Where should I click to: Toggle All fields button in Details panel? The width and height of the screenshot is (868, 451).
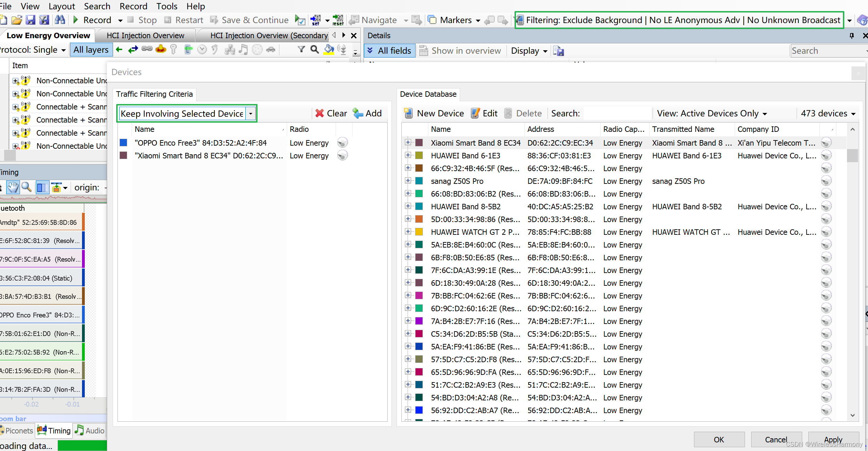click(390, 51)
